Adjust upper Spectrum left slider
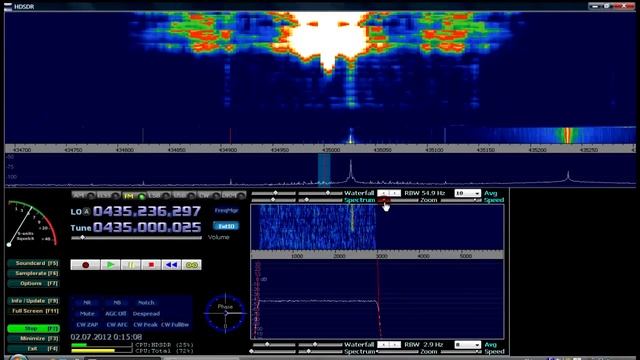The width and height of the screenshot is (640, 360). coord(273,200)
